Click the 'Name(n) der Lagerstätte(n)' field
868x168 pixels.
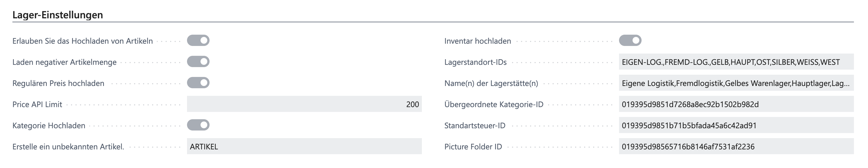tap(736, 83)
